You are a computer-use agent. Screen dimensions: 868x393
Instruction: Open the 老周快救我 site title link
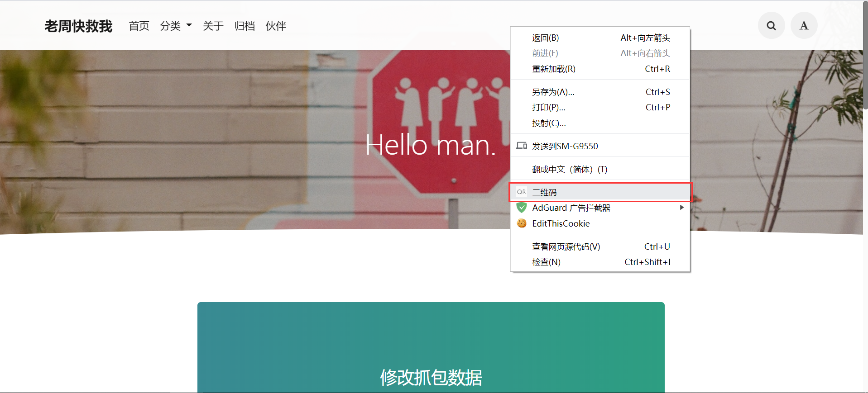coord(78,26)
